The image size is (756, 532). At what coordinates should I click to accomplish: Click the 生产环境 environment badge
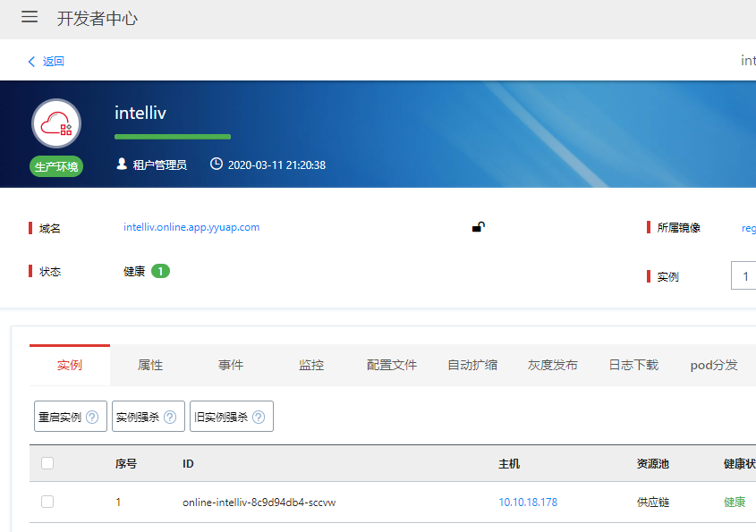coord(56,166)
